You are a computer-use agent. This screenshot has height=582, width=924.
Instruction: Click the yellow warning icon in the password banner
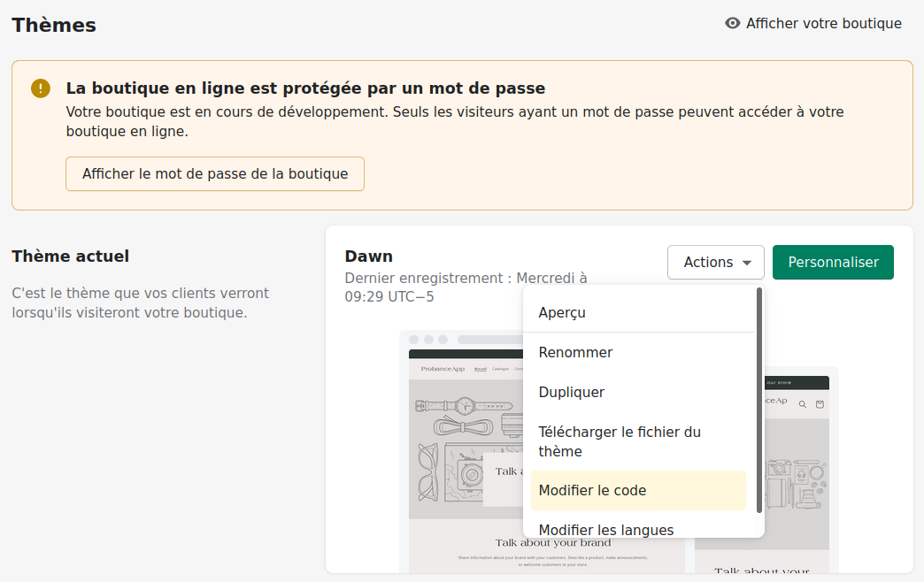[x=39, y=88]
